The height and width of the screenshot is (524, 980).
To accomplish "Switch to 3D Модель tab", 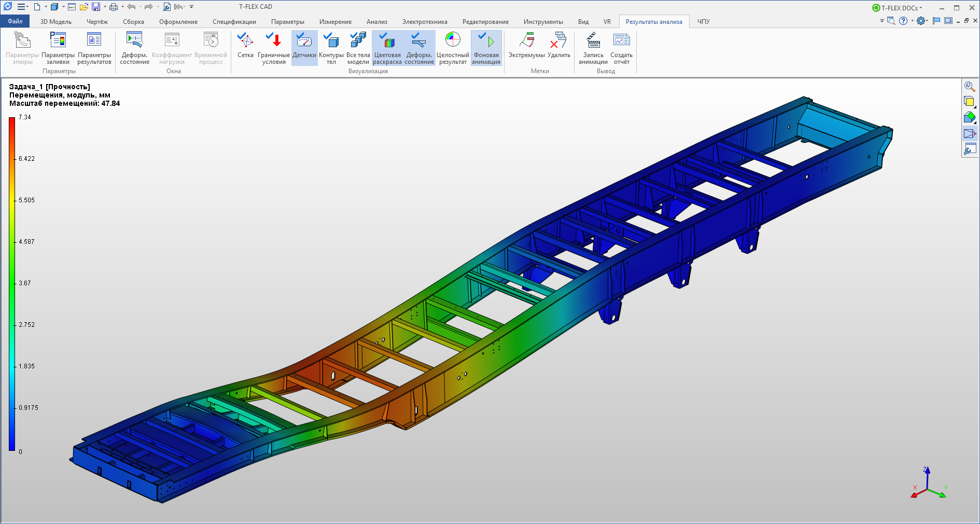I will [56, 22].
